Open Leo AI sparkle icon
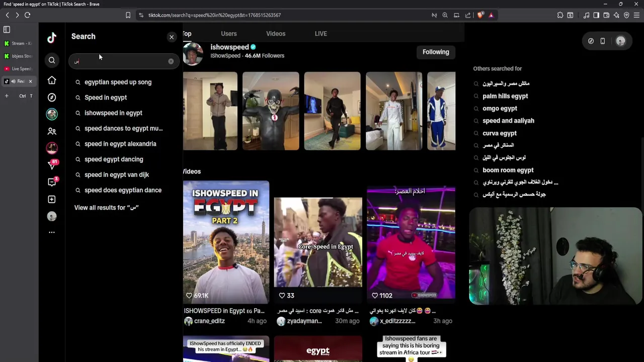 (x=616, y=15)
